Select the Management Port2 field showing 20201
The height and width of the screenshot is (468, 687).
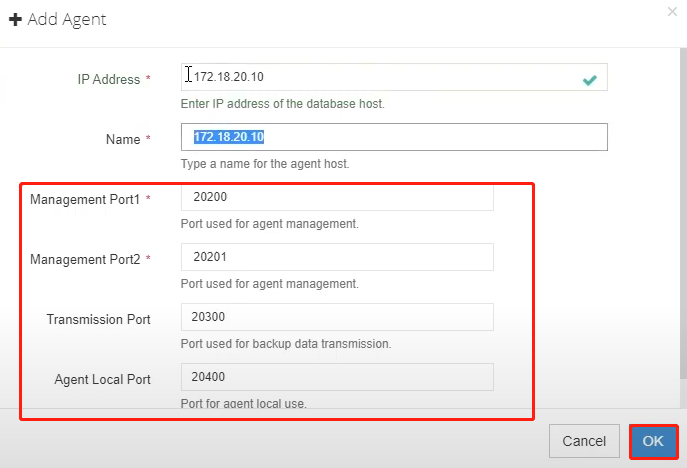coord(337,257)
